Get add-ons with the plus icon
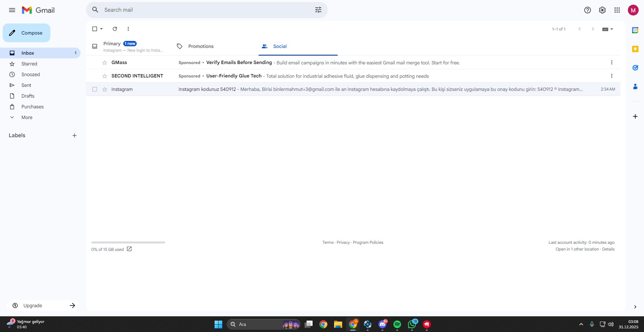Screen dimensions: 644x332 (635, 116)
